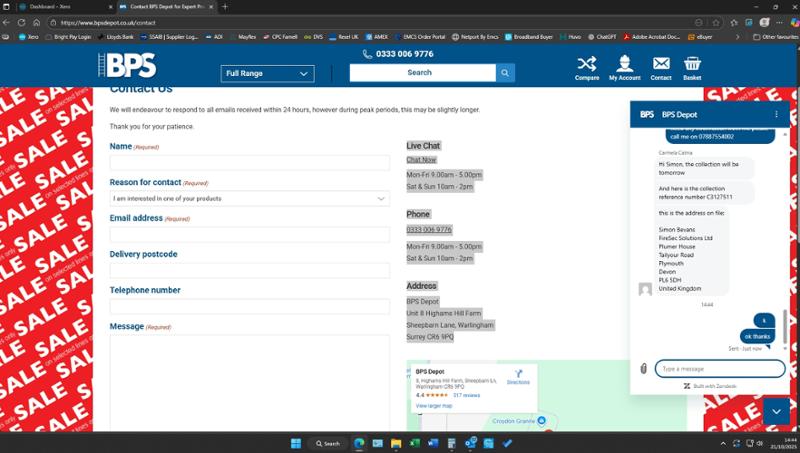The image size is (800, 453).
Task: Click the BPS logo in header
Action: coord(128,65)
